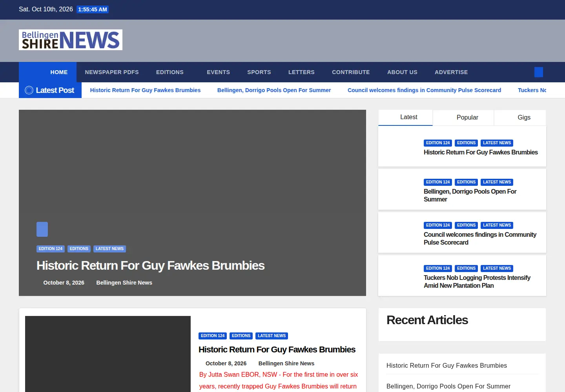This screenshot has width=565, height=392.
Task: Click the Latest News badge on the hero post
Action: (109, 249)
